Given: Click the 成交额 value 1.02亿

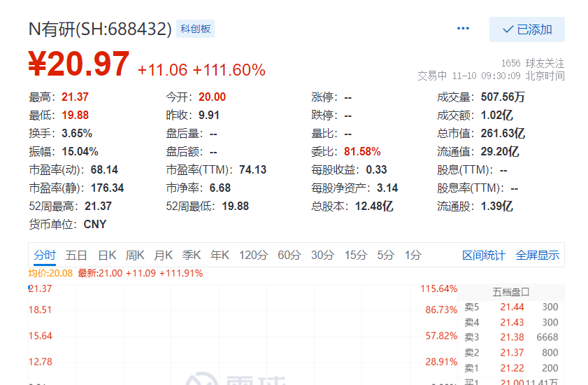Looking at the screenshot, I should pyautogui.click(x=497, y=115).
